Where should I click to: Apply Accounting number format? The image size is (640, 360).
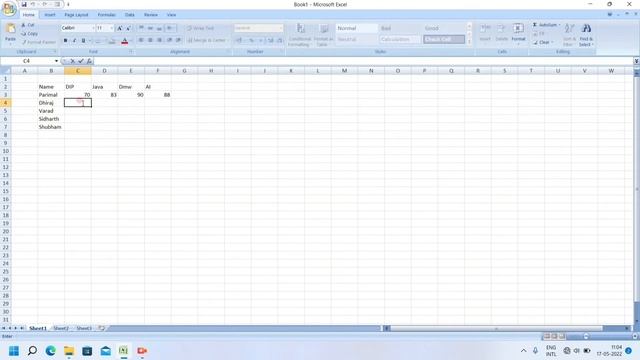(239, 40)
